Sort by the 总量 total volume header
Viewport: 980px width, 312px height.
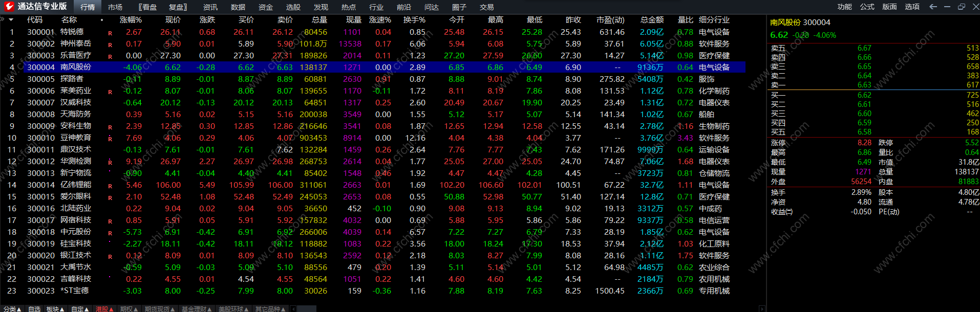[x=319, y=20]
